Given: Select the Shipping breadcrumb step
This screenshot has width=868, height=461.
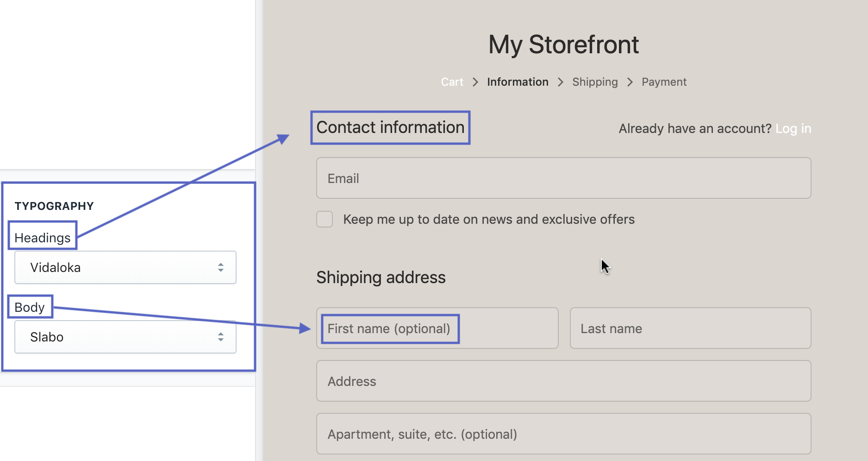Looking at the screenshot, I should (595, 82).
